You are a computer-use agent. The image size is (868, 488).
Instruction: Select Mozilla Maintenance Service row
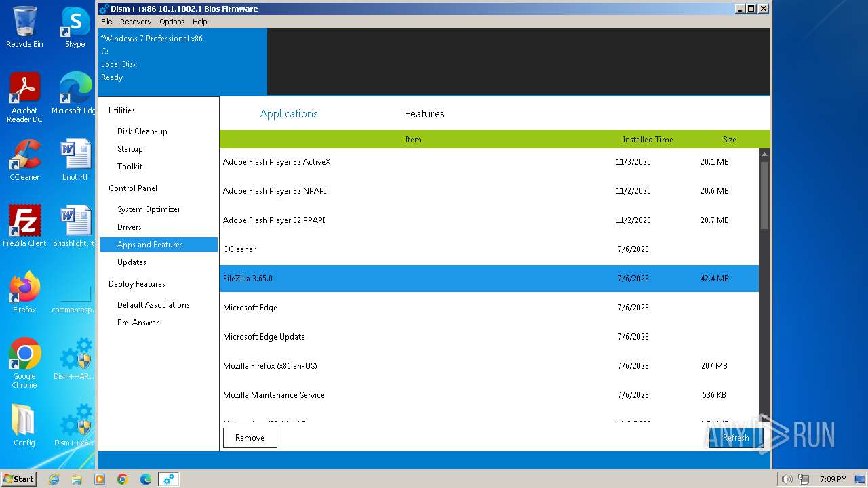click(x=489, y=395)
